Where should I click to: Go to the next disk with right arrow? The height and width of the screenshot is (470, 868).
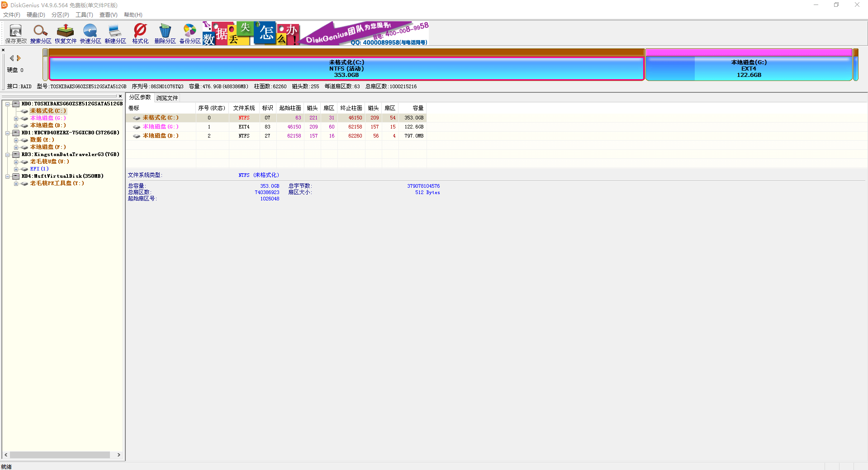pos(19,58)
